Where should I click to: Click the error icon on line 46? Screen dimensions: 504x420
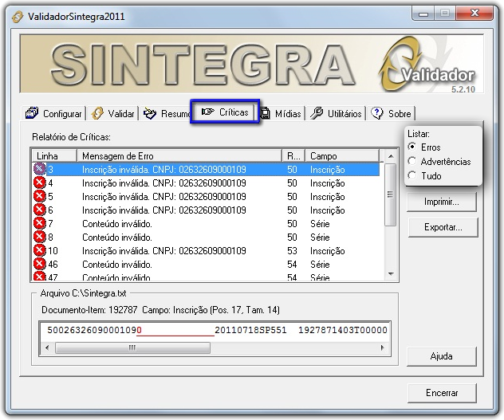(x=40, y=264)
